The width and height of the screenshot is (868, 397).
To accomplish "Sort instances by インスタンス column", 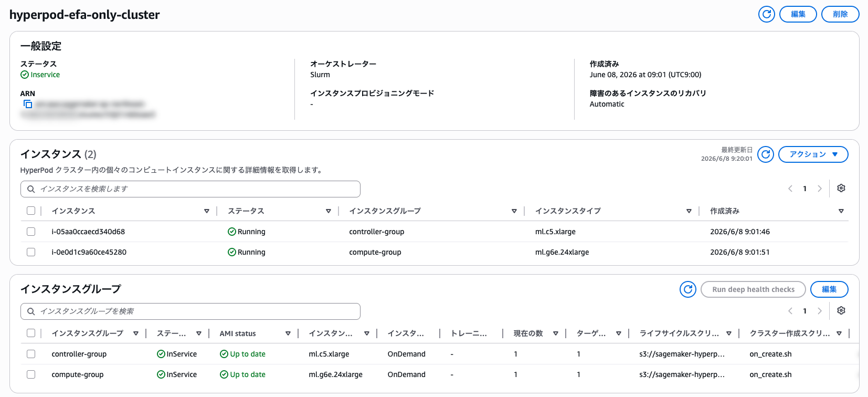I will 206,211.
